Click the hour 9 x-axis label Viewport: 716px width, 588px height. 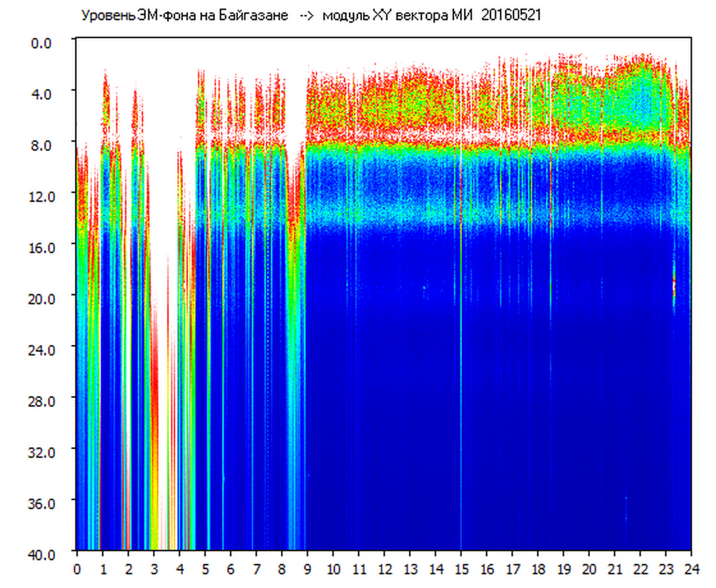click(307, 568)
